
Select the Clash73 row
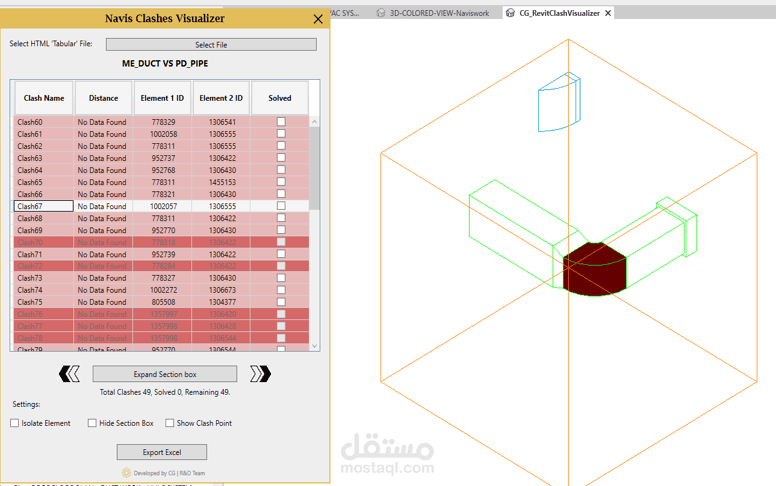(161, 278)
